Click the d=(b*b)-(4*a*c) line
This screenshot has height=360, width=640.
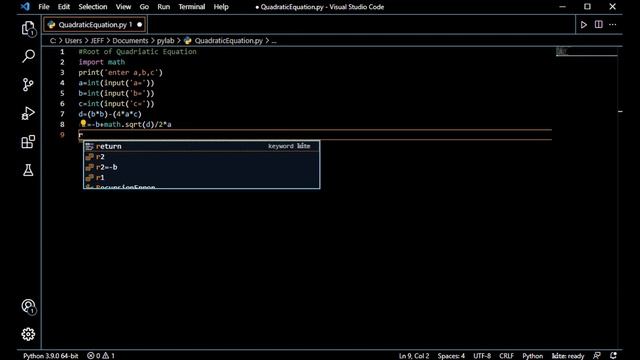click(110, 114)
